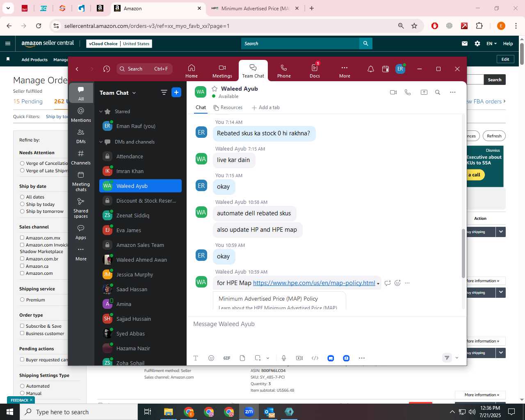Open the emoji picker in message toolbar

click(211, 358)
